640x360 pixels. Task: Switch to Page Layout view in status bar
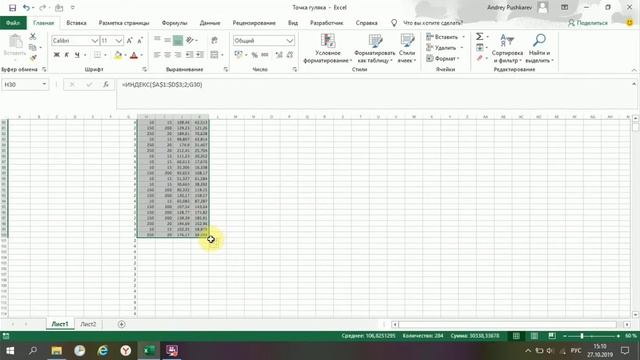tap(534, 336)
